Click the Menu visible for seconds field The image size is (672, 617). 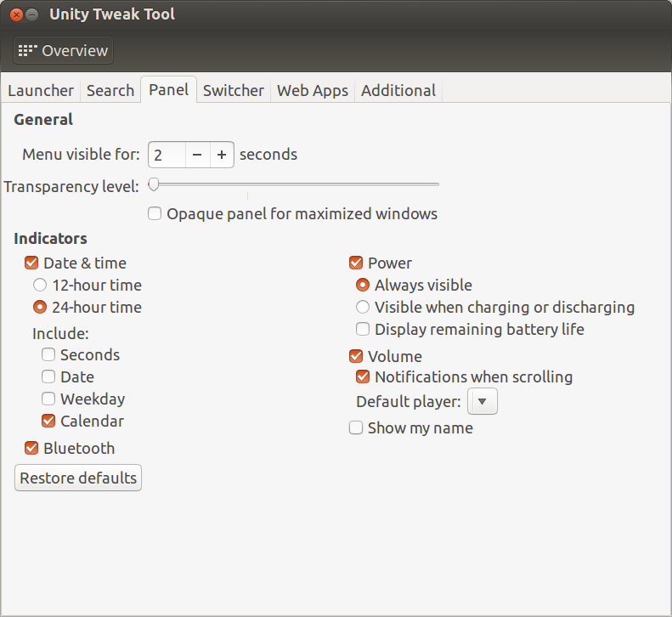pyautogui.click(x=167, y=155)
